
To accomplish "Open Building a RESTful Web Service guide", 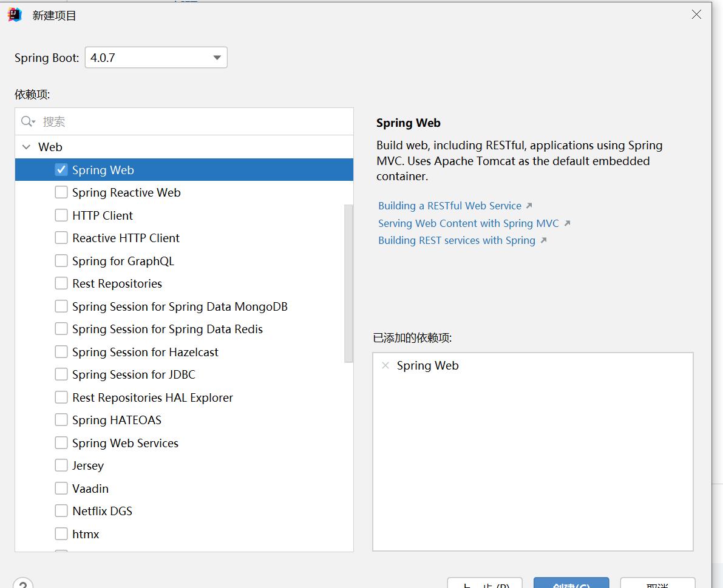I will 450,206.
